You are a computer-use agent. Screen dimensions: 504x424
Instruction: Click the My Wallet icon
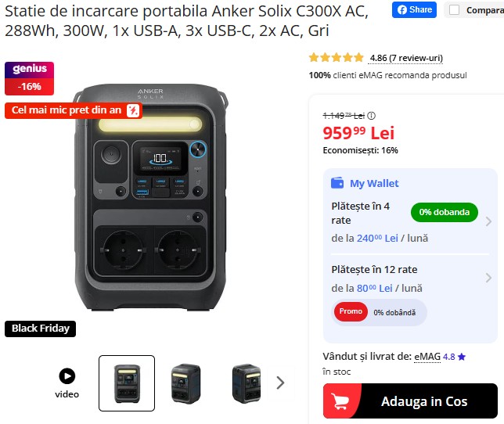pyautogui.click(x=337, y=183)
